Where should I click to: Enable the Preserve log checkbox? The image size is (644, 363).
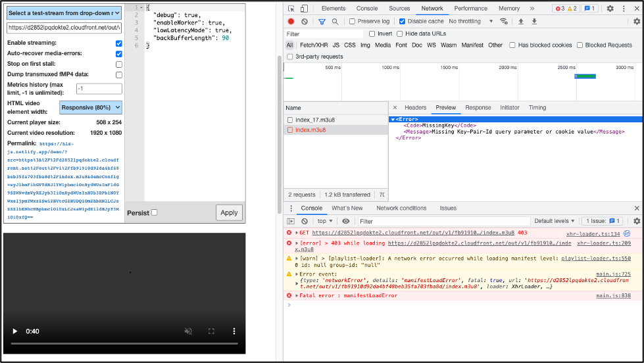click(352, 22)
